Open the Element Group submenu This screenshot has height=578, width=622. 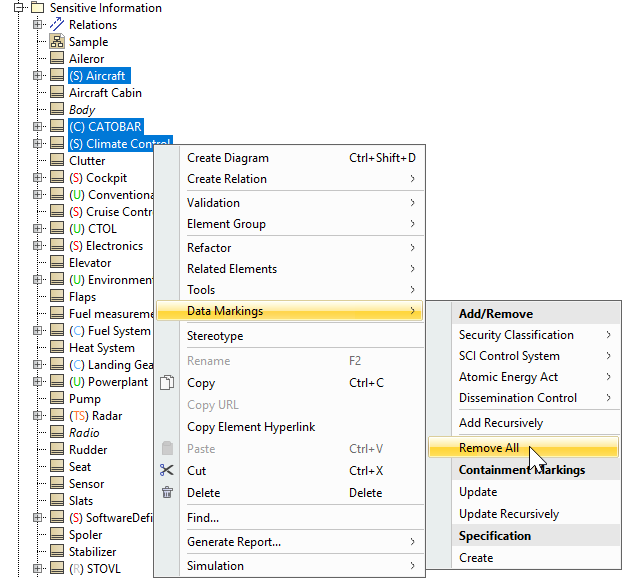coord(290,224)
